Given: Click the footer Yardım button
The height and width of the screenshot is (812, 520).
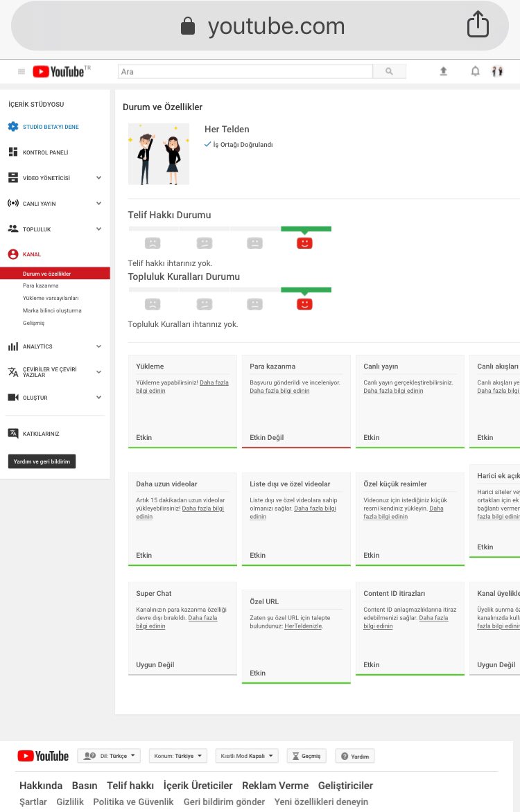Looking at the screenshot, I should coord(355,756).
